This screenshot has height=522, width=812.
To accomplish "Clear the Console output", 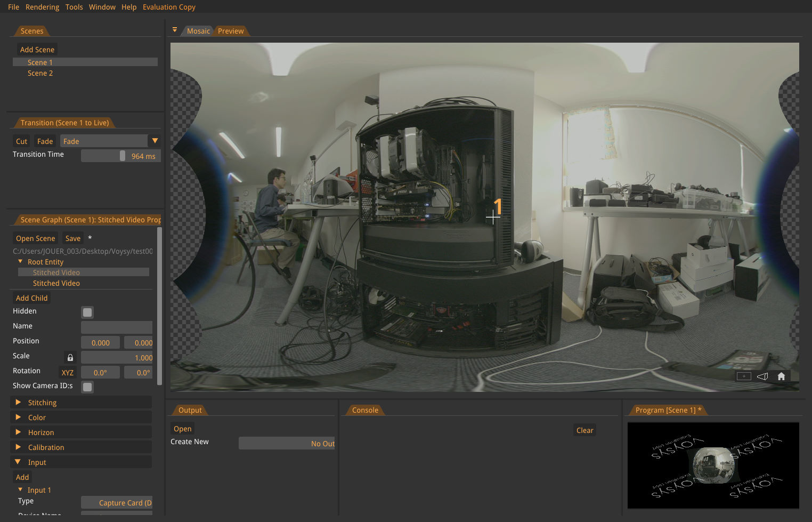I will [x=584, y=430].
